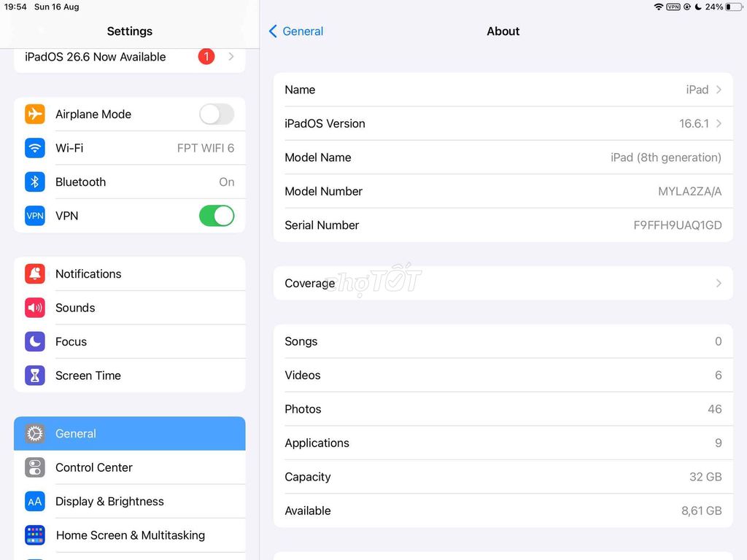
Task: Open Focus settings
Action: (130, 341)
